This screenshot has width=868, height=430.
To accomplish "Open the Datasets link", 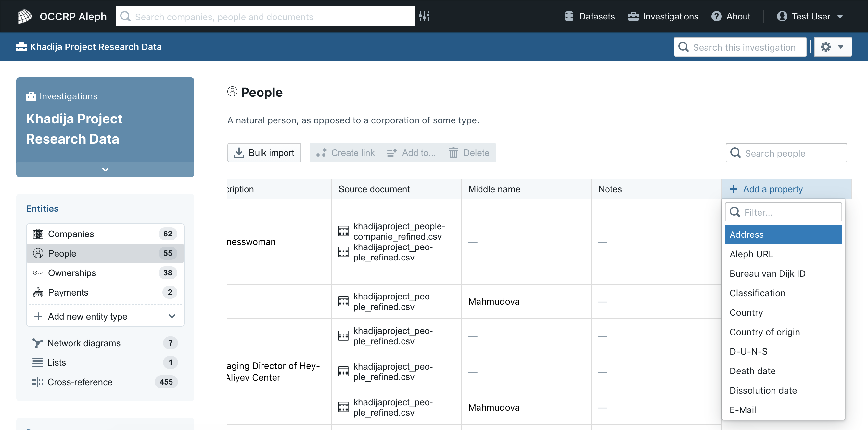I will tap(589, 16).
